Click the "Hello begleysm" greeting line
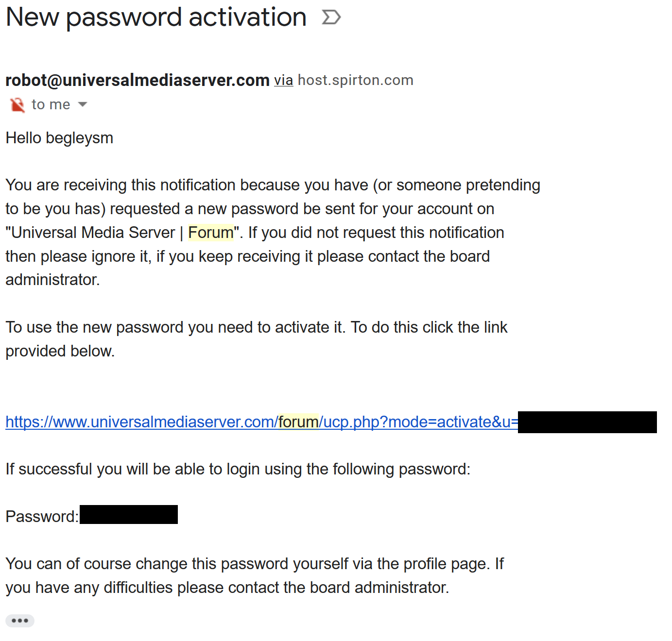 pyautogui.click(x=59, y=138)
